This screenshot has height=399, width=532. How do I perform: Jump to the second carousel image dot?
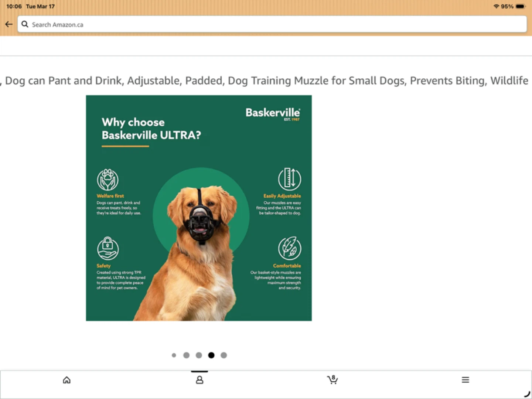coord(187,355)
